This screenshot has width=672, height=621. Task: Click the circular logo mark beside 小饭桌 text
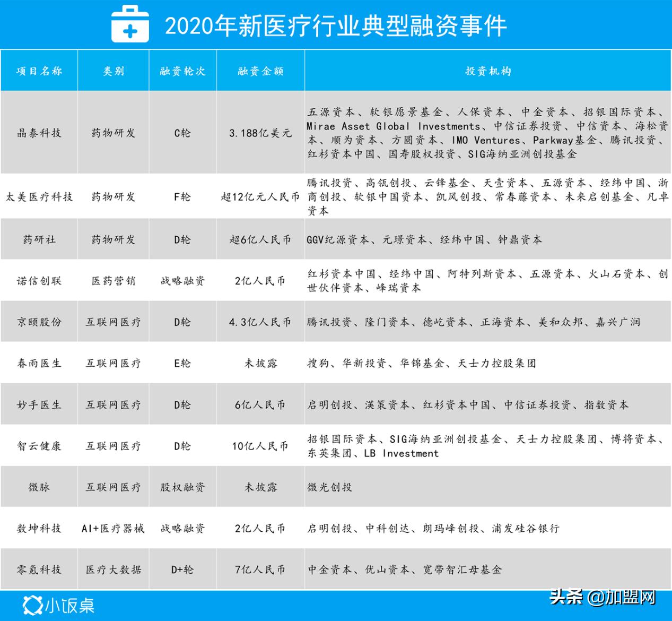coord(32,605)
